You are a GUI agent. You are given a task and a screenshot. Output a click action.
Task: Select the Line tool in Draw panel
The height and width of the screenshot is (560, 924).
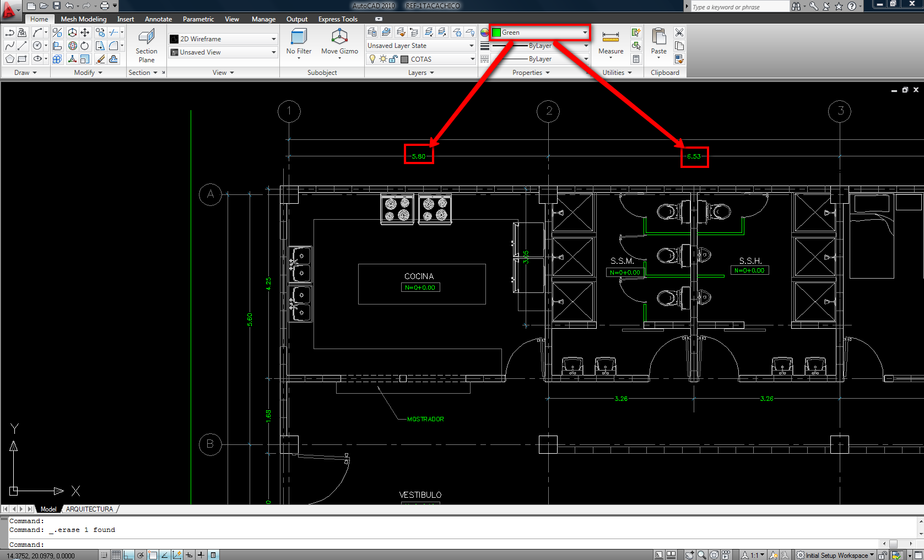[x=22, y=46]
